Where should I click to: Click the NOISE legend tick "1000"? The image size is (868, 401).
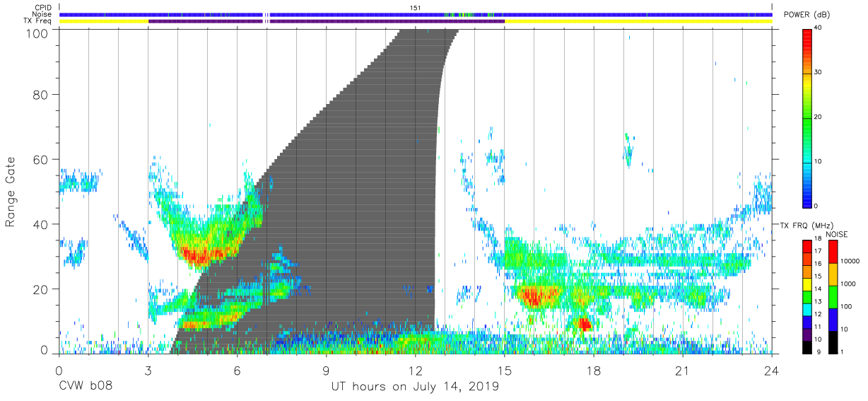pyautogui.click(x=848, y=284)
